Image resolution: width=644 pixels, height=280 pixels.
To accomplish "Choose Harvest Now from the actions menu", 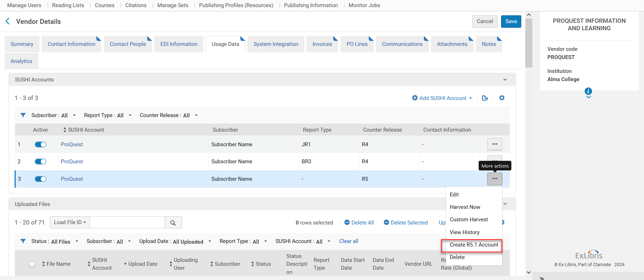I will pos(474,207).
